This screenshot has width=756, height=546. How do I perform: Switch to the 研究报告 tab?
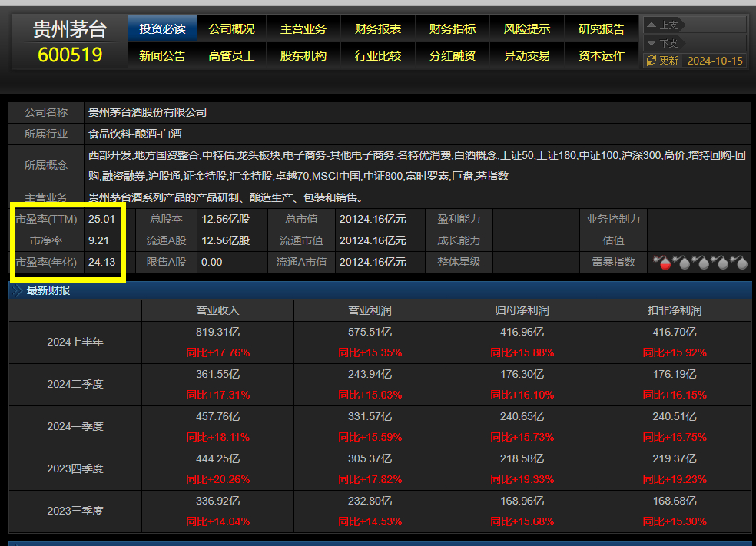[x=602, y=29]
